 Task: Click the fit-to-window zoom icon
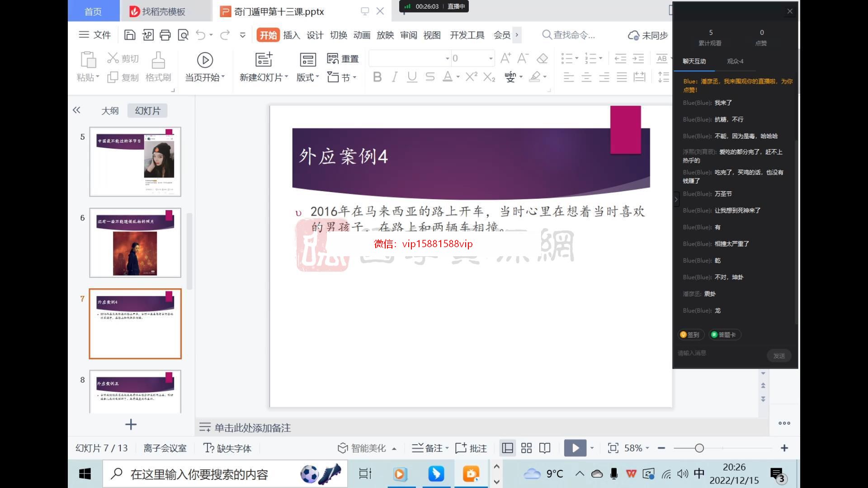click(x=613, y=448)
